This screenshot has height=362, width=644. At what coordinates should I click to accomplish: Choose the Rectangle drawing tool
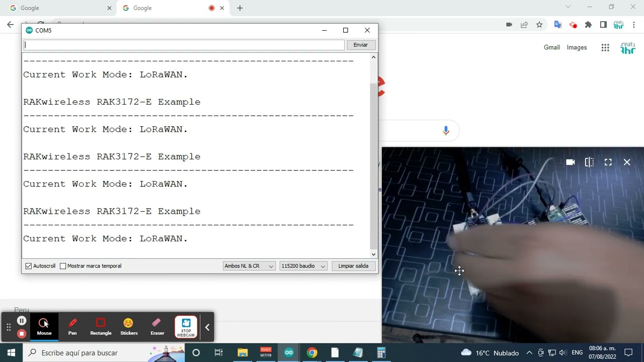[101, 326]
